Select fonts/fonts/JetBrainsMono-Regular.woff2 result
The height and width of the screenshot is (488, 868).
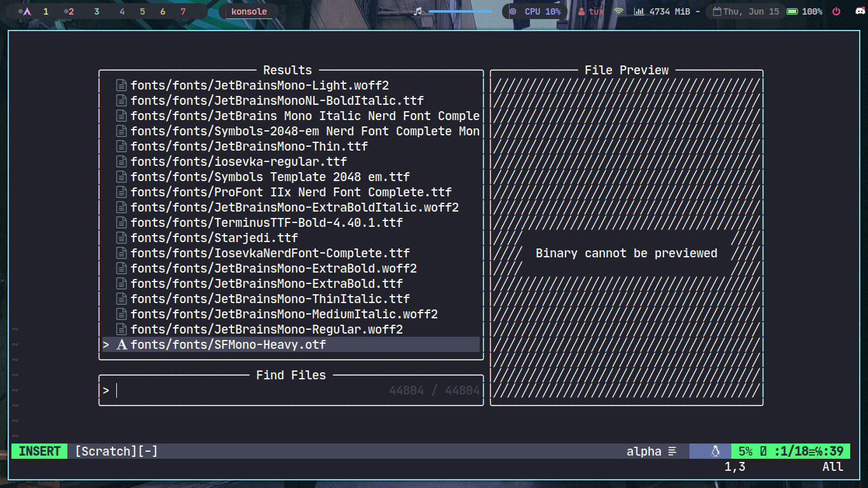click(x=291, y=329)
